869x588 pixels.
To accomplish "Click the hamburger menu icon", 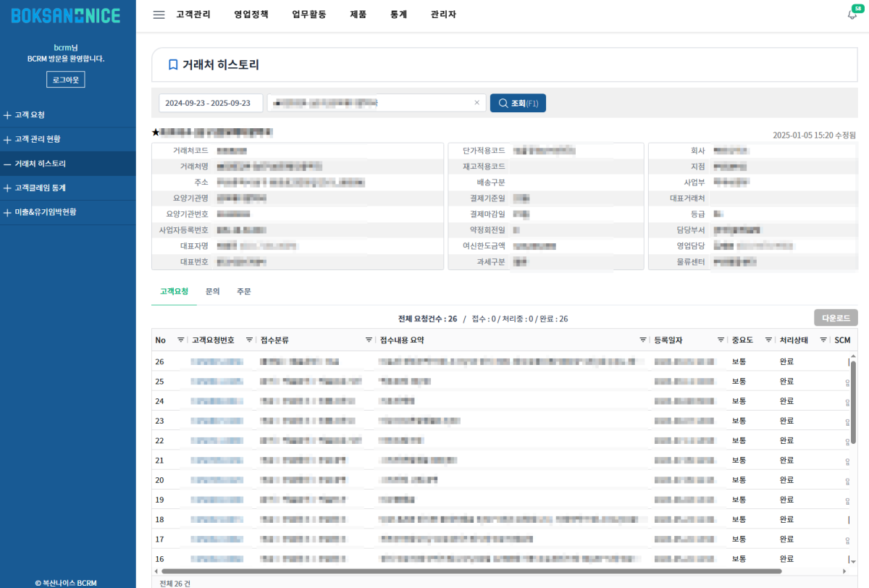I will coord(159,14).
